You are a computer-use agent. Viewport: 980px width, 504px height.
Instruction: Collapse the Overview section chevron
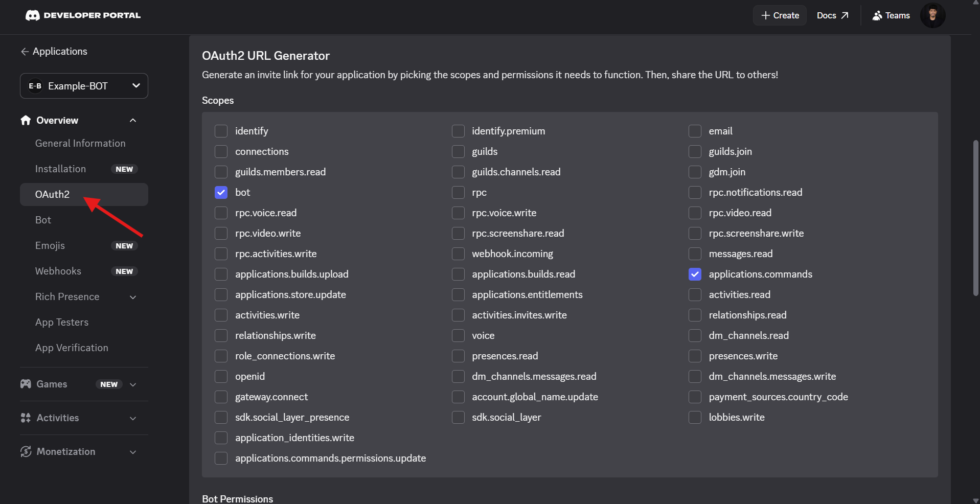click(133, 120)
